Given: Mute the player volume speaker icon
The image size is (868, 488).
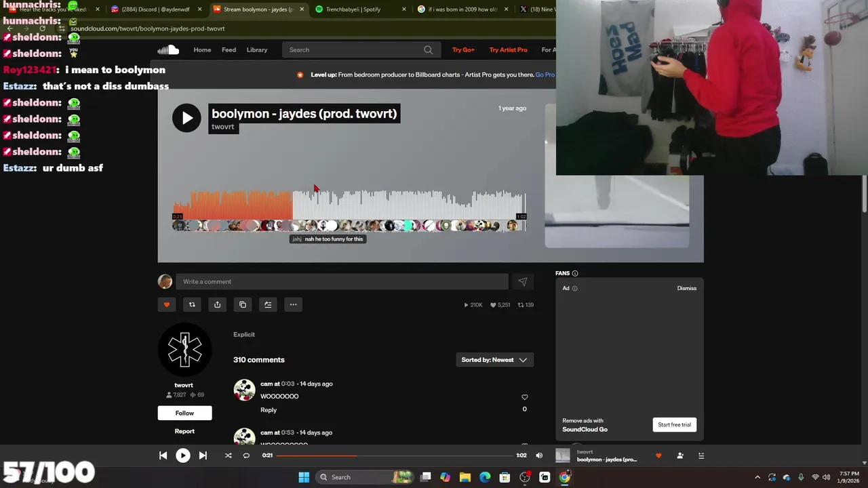Looking at the screenshot, I should point(539,455).
